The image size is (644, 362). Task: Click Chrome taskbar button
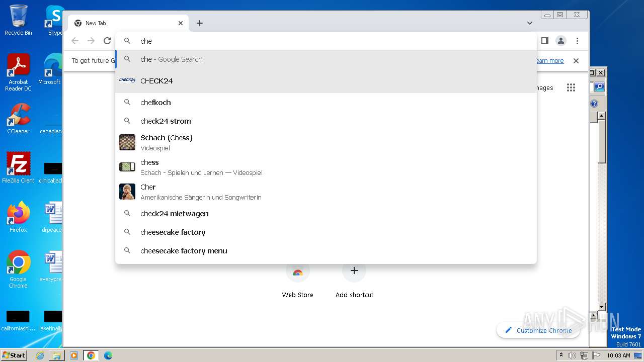coord(91,355)
